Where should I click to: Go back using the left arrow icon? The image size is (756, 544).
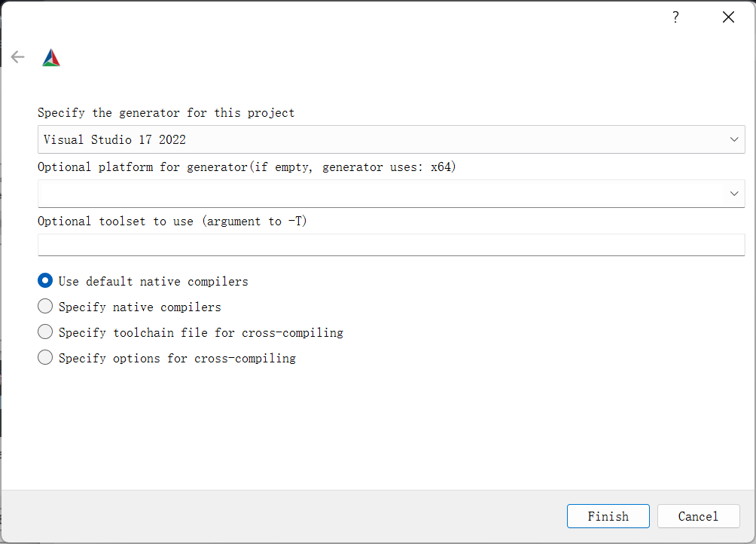18,57
